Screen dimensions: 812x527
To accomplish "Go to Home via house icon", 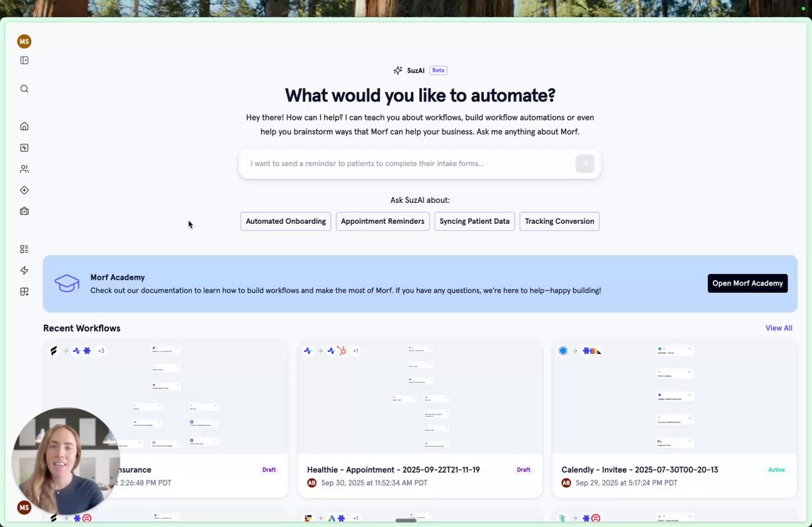I will pyautogui.click(x=24, y=126).
